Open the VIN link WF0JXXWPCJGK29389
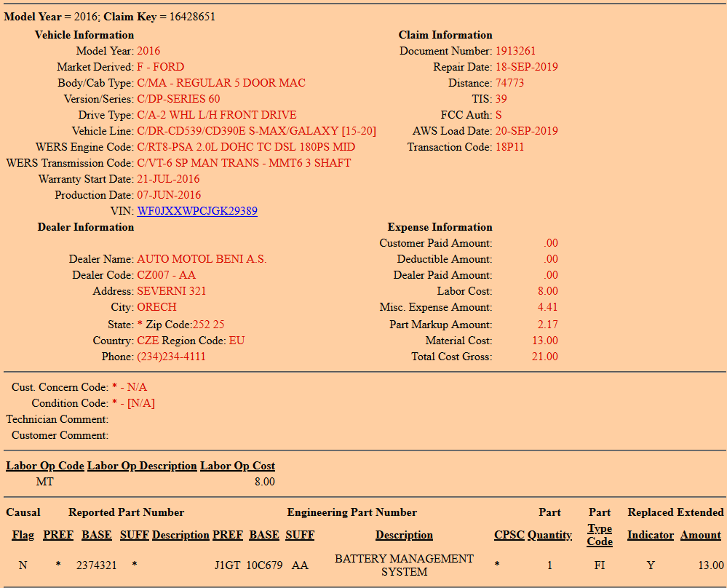The height and width of the screenshot is (588, 727). 197,211
